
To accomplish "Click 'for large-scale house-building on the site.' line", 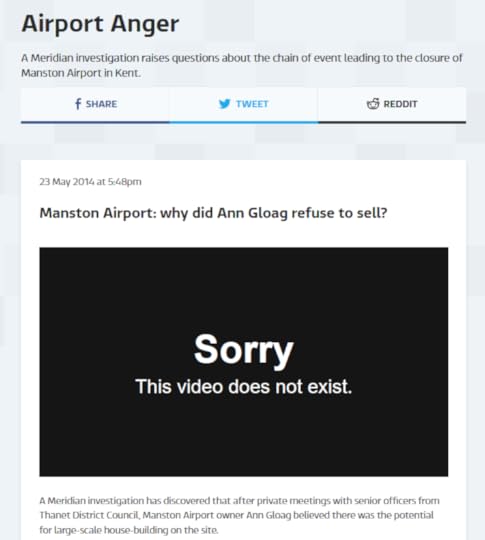I will 129,530.
